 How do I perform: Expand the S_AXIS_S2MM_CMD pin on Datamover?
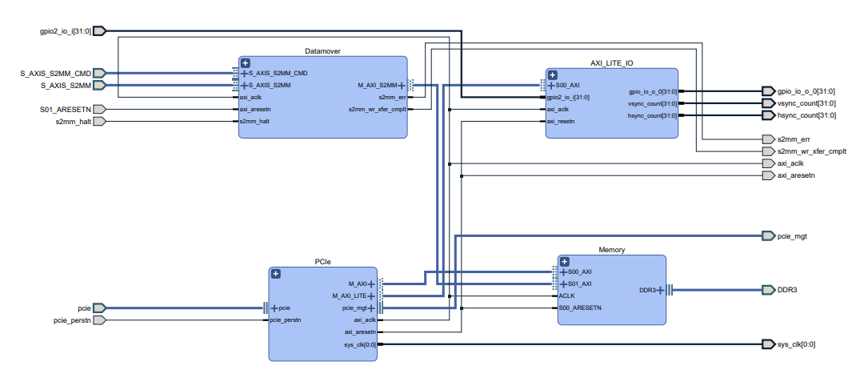pos(245,73)
